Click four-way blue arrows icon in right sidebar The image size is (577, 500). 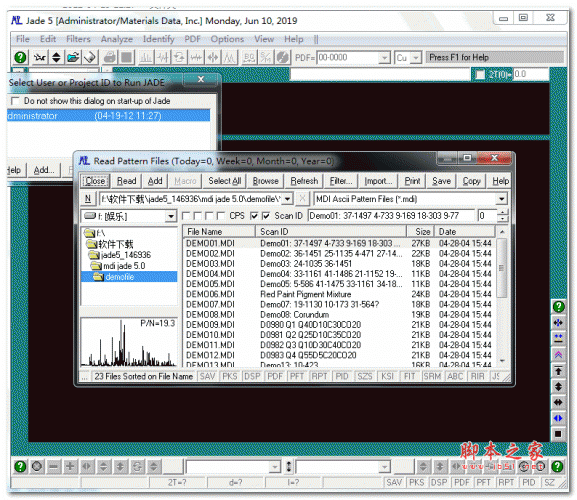tap(559, 323)
